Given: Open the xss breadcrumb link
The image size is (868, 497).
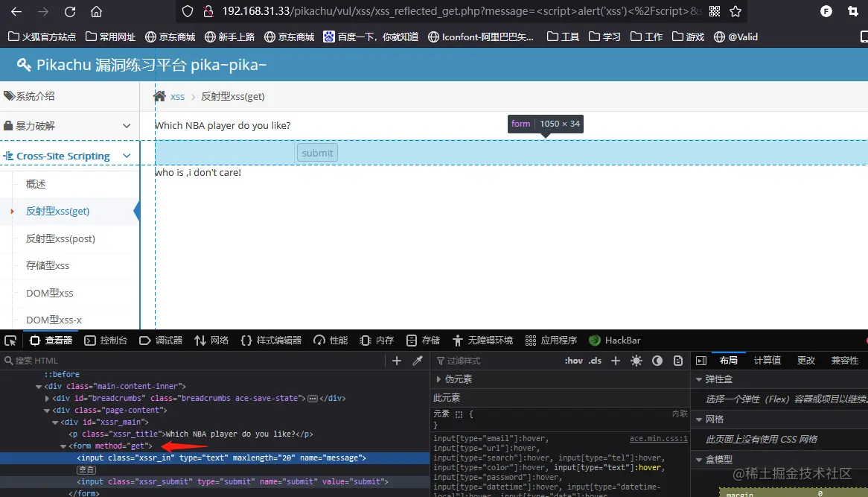Looking at the screenshot, I should 178,96.
